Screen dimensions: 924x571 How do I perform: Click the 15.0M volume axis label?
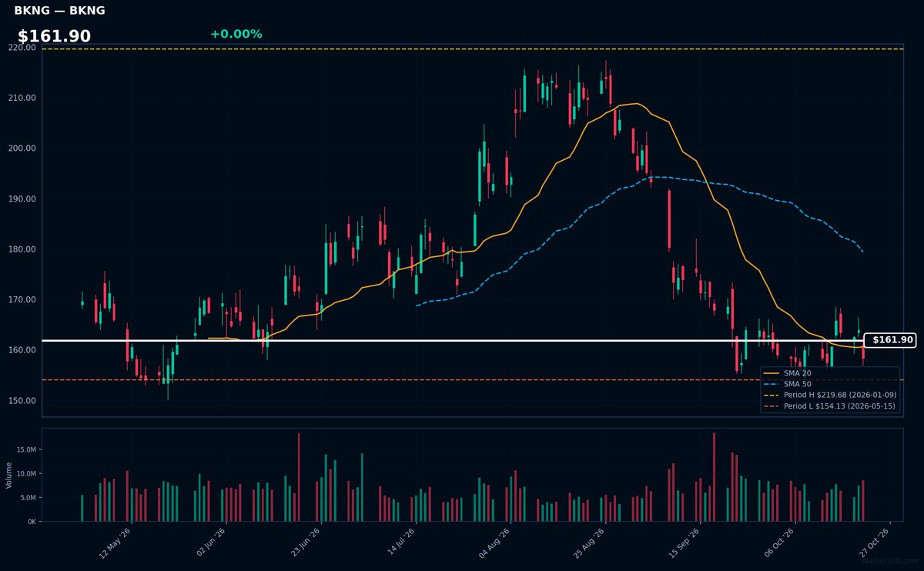[x=25, y=449]
